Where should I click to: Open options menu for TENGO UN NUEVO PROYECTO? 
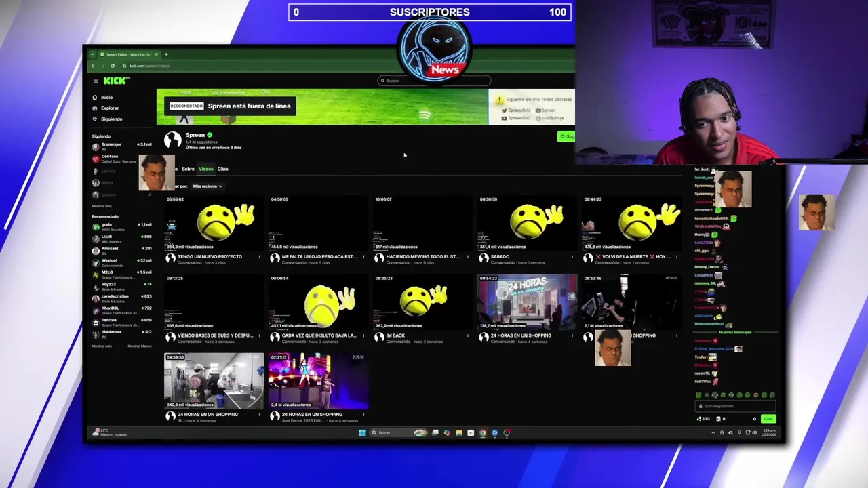click(259, 257)
